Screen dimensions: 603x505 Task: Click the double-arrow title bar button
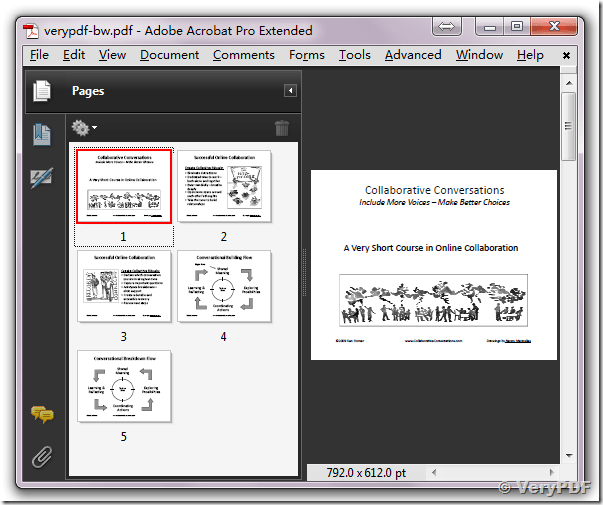coord(446,27)
